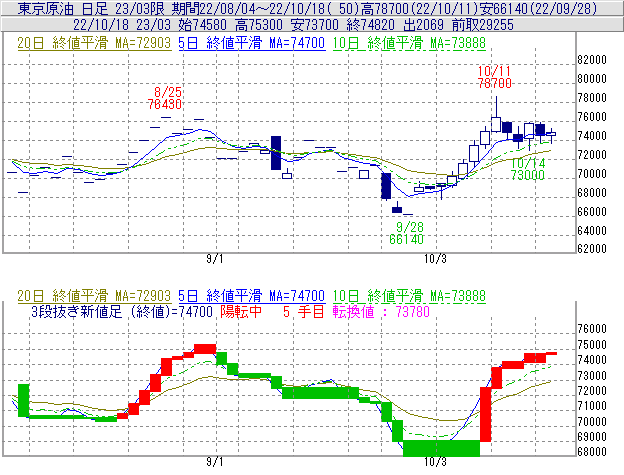The width and height of the screenshot is (624, 475).
Task: Click the 10/14 73000 label
Action: pyautogui.click(x=528, y=169)
